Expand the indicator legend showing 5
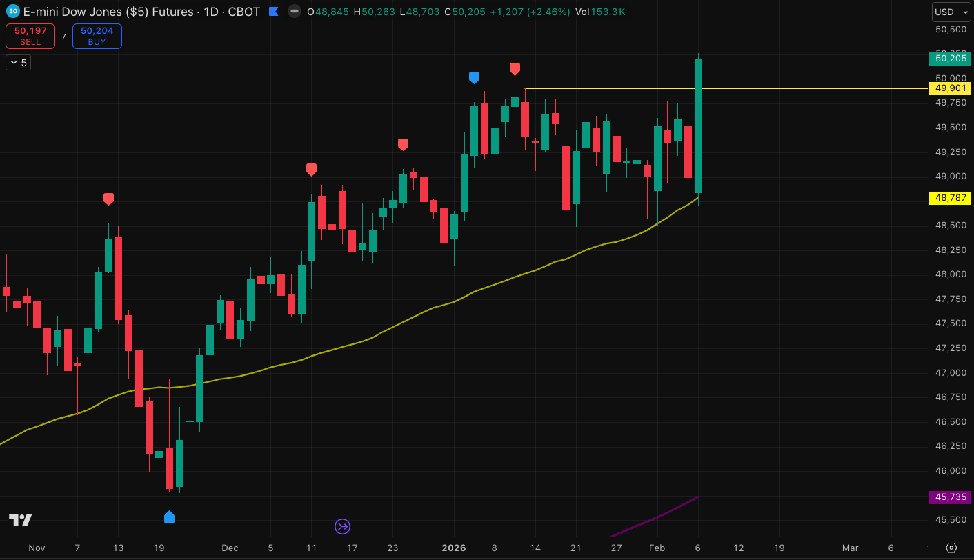The width and height of the screenshot is (974, 560). (x=18, y=63)
